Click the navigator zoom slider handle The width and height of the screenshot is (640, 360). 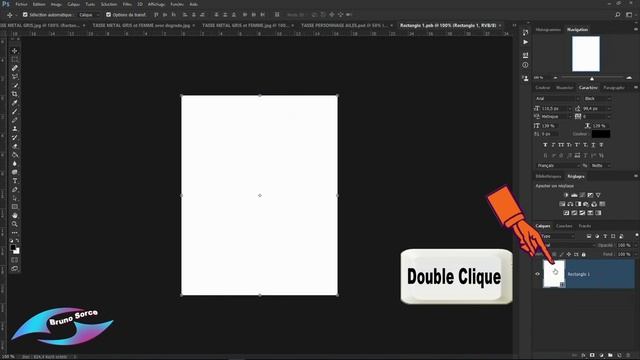(592, 78)
